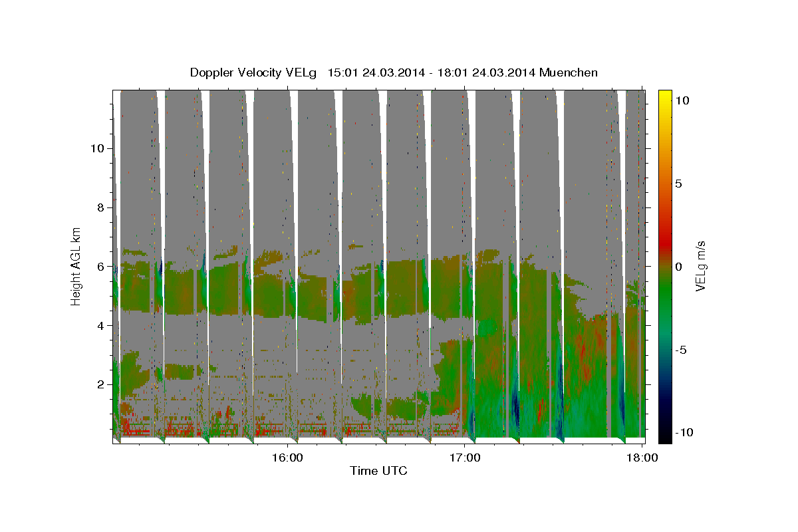This screenshot has height=532, width=798.
Task: Click the plot title 'Doppler Velocity VELg'
Action: [x=255, y=72]
